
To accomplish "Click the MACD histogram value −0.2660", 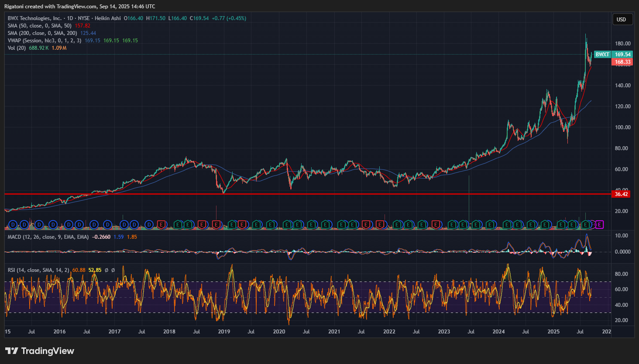I will pyautogui.click(x=101, y=237).
